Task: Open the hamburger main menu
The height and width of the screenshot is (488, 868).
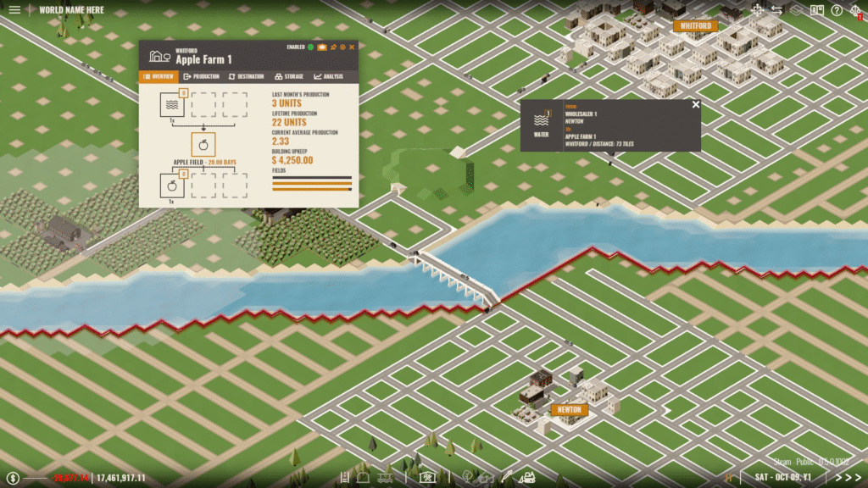Action: (x=14, y=10)
